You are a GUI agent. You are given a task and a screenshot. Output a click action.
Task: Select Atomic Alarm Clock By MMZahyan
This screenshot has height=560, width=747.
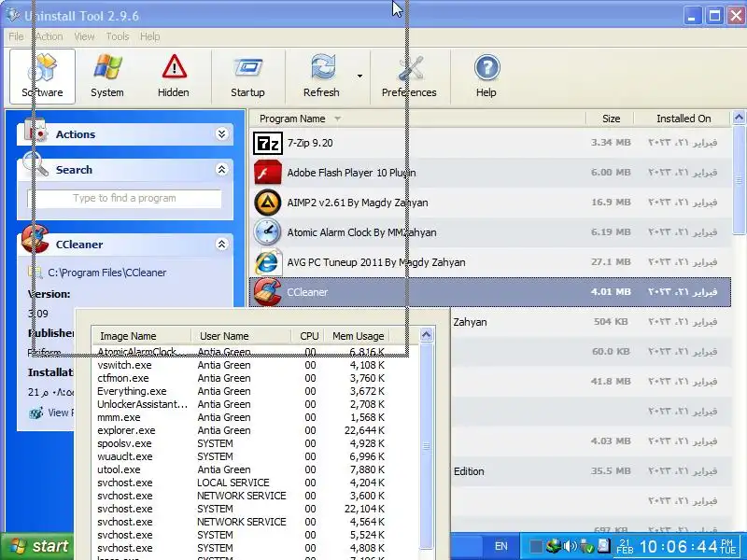[489, 232]
